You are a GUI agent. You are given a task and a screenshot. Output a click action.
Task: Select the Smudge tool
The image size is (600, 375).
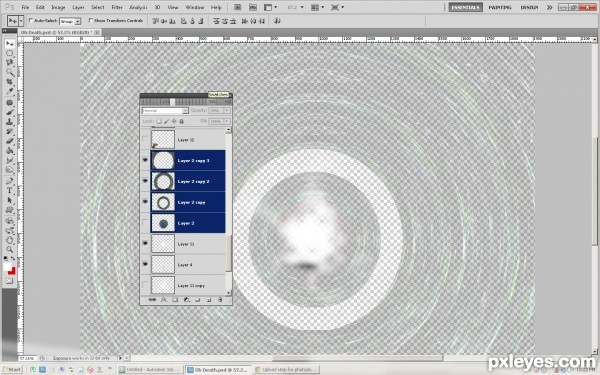tap(10, 160)
